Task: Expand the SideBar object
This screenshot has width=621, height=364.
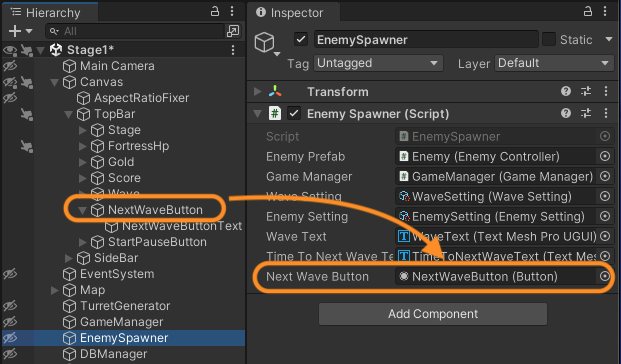Action: [x=68, y=258]
